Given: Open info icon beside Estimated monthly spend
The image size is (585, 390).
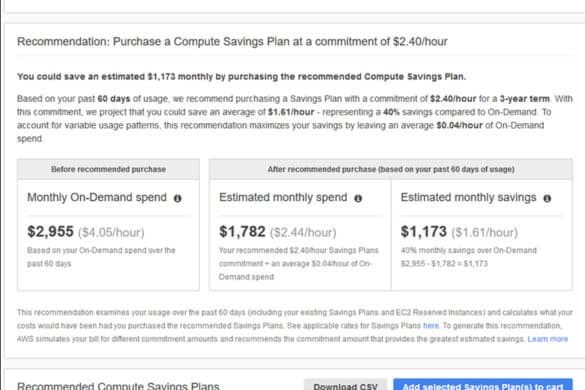Looking at the screenshot, I should point(358,199).
